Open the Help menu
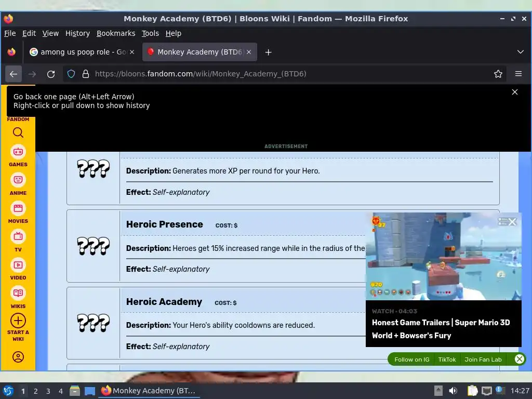532x399 pixels. (174, 33)
